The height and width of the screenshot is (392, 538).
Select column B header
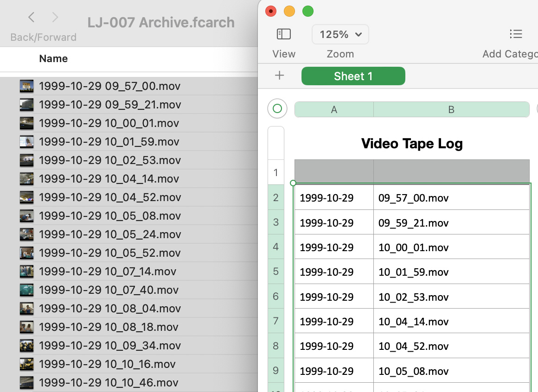tap(451, 109)
